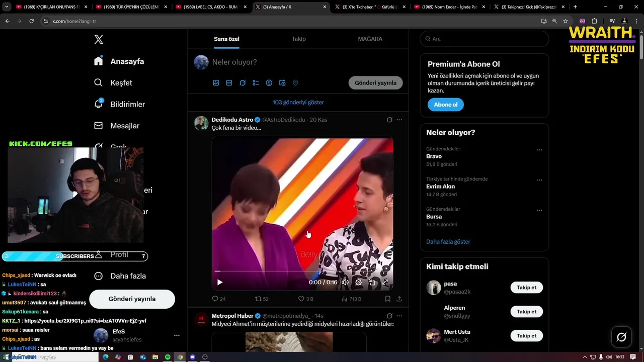Go to Anasayfa in the sidebar
Viewport: 644px width, 362px height.
pyautogui.click(x=119, y=61)
